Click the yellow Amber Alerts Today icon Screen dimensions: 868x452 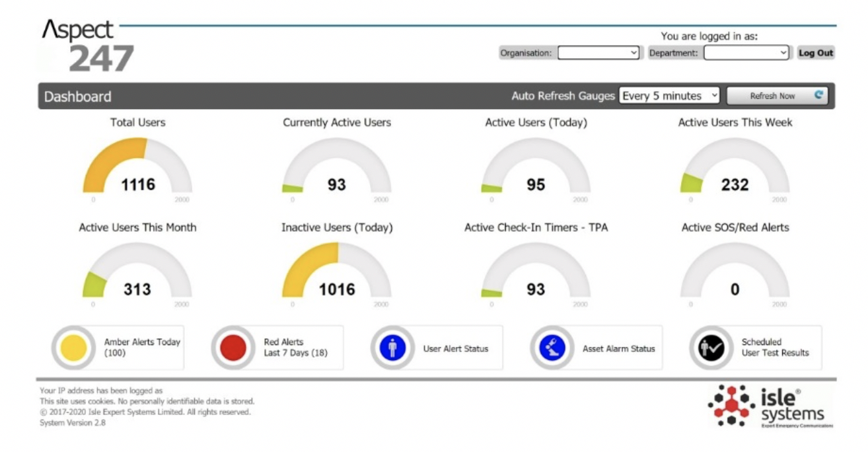[x=73, y=348]
